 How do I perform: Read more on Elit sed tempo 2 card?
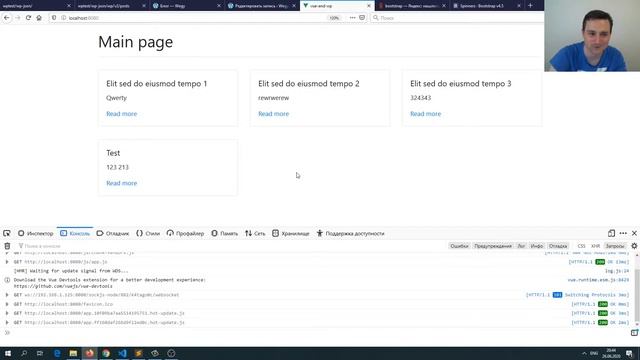pos(273,114)
